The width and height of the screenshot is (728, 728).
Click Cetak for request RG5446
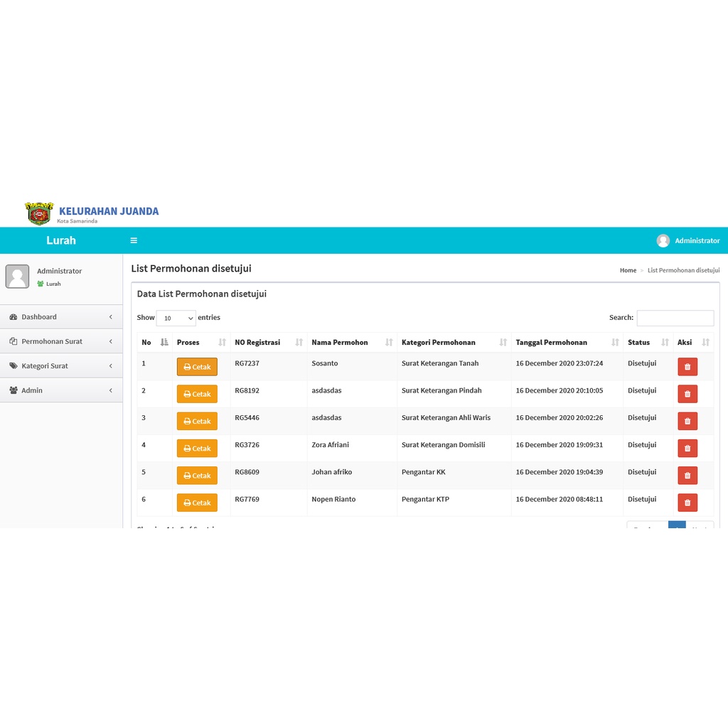tap(197, 421)
